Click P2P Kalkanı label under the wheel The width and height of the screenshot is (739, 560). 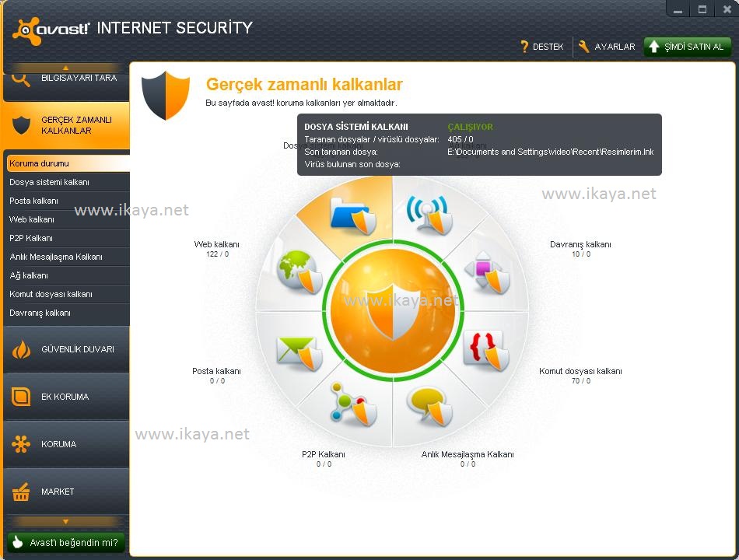324,454
